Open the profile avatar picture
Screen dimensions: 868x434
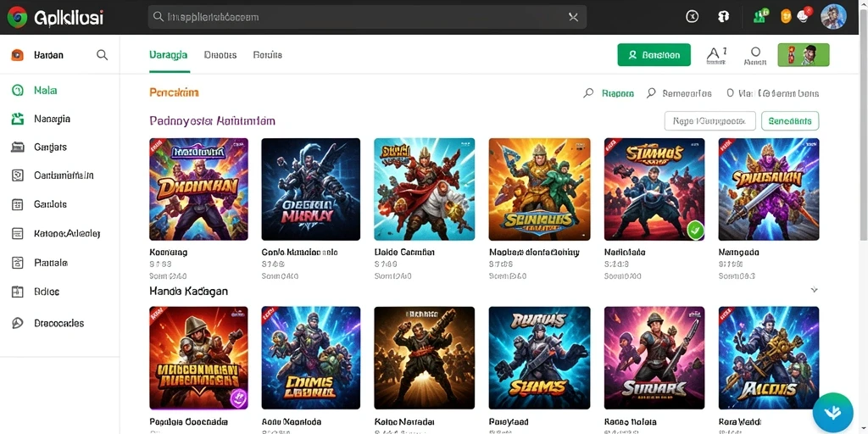[x=833, y=17]
